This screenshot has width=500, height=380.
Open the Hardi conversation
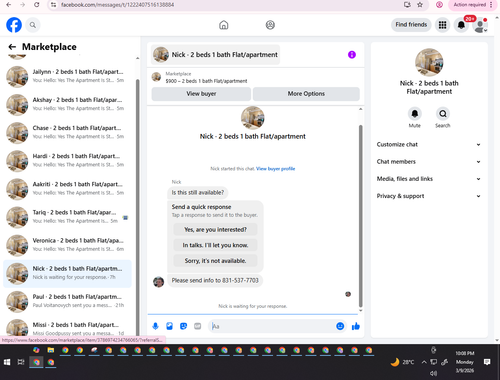click(x=67, y=160)
